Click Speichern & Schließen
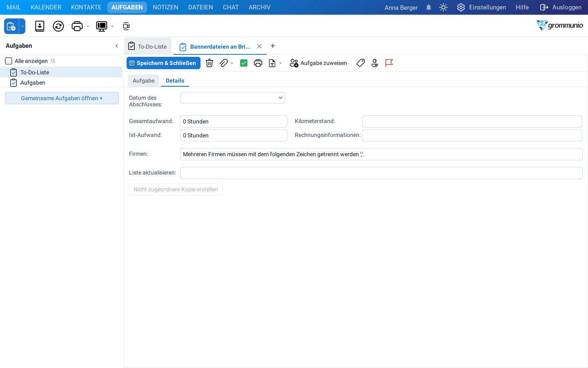This screenshot has width=588, height=368. pos(163,63)
